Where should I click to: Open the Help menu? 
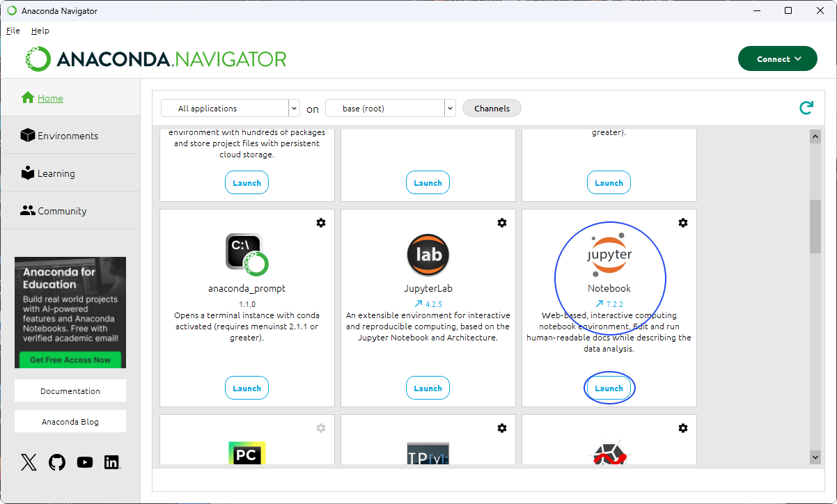40,31
